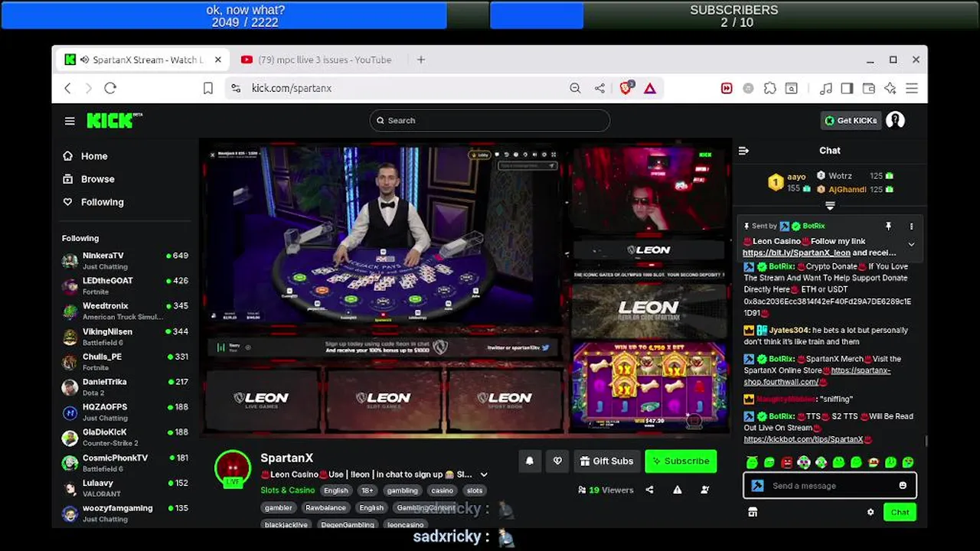This screenshot has width=980, height=551.
Task: Open the profile avatar menu
Action: (x=895, y=120)
